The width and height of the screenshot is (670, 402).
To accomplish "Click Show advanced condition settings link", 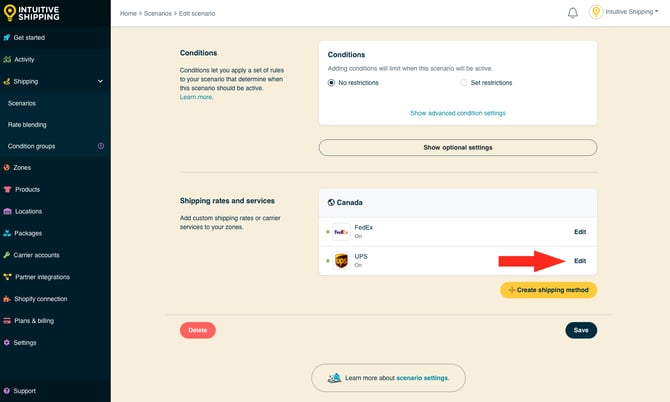I will pyautogui.click(x=457, y=113).
